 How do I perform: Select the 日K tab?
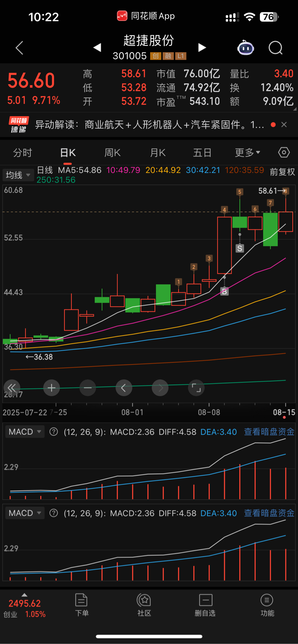pyautogui.click(x=68, y=153)
